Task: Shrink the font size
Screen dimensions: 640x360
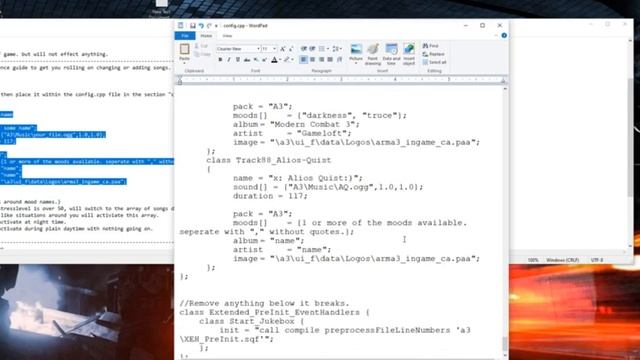Action: click(x=291, y=49)
